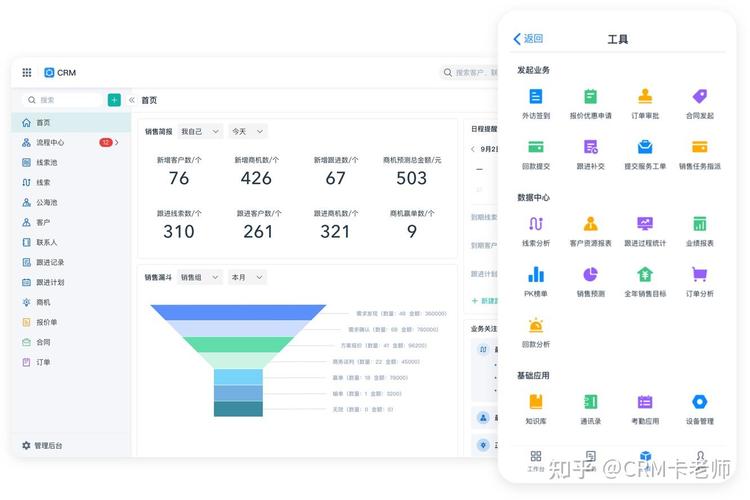
Task: Select 线索池 in the sidebar
Action: click(71, 162)
